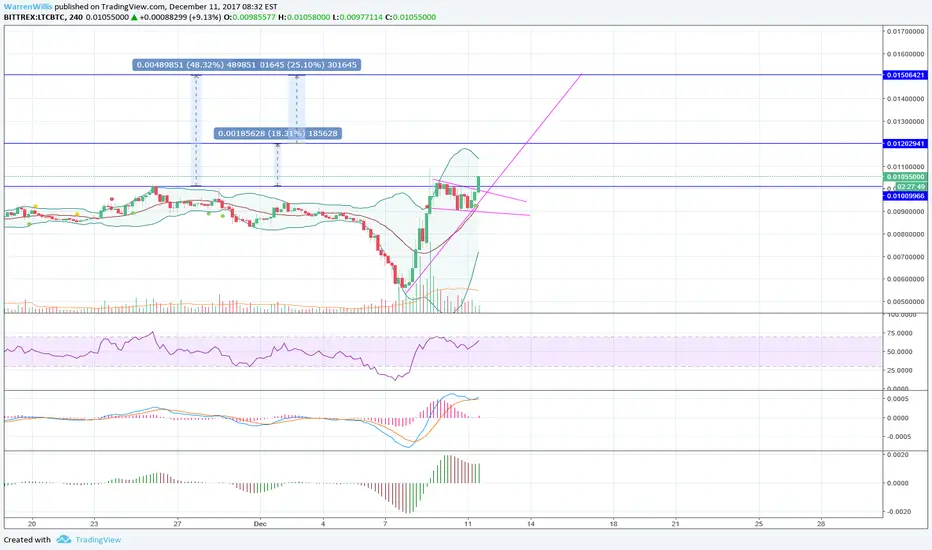Click the 23 date label on time axis
The width and height of the screenshot is (932, 550).
pos(94,524)
